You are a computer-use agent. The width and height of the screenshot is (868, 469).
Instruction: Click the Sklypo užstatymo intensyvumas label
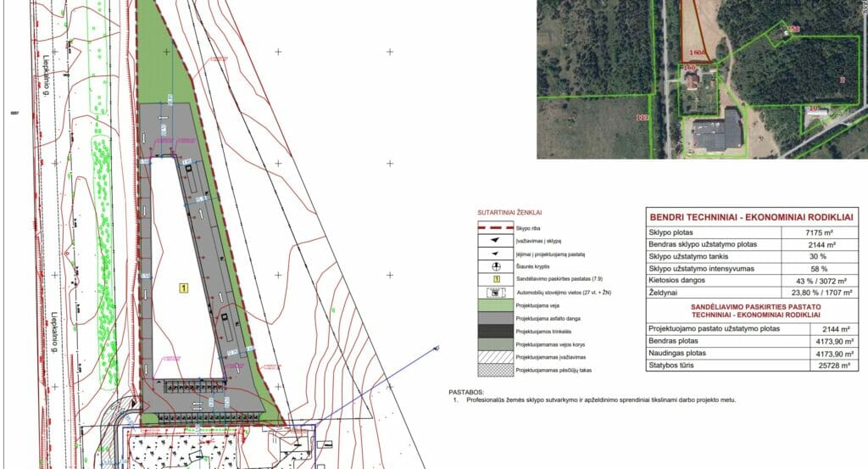pyautogui.click(x=700, y=269)
